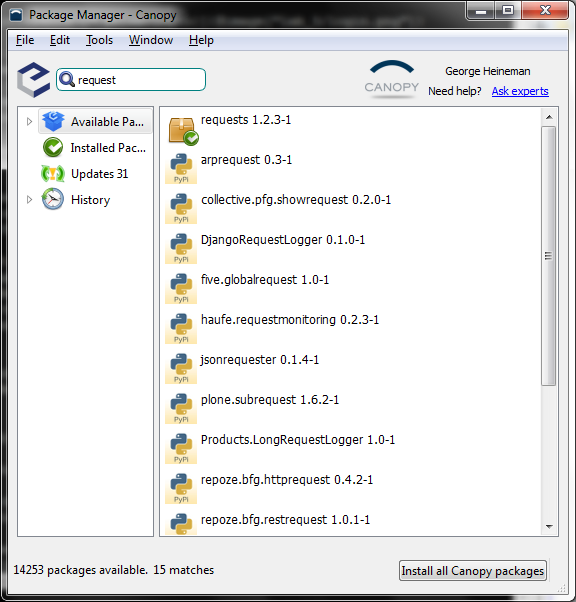This screenshot has height=602, width=576.
Task: Select DjangoRequestLogger 0.1.0-1 entry
Action: (283, 240)
